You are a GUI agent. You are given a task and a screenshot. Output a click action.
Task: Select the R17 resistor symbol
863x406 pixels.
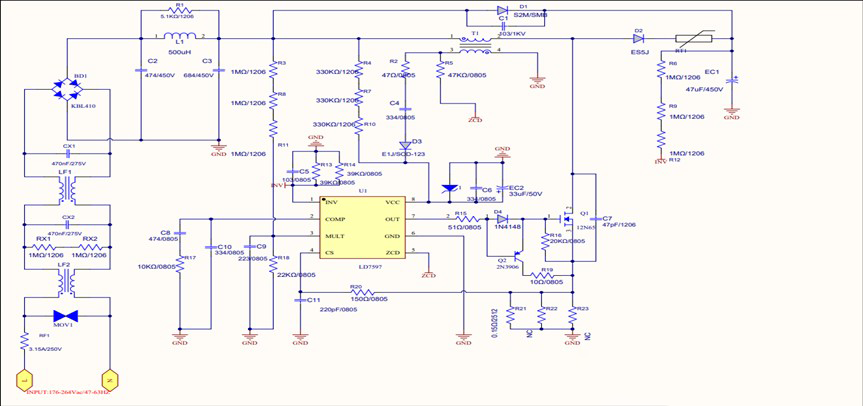[x=179, y=267]
